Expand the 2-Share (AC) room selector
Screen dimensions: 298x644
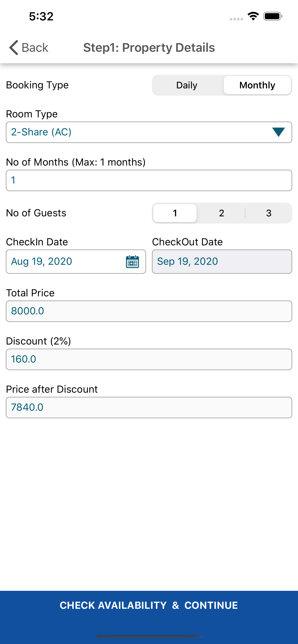[x=149, y=132]
